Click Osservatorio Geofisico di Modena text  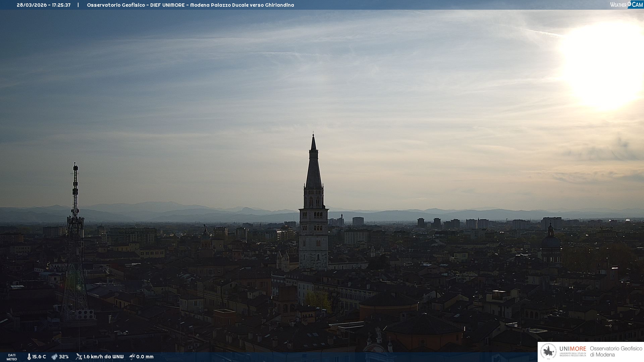click(616, 352)
